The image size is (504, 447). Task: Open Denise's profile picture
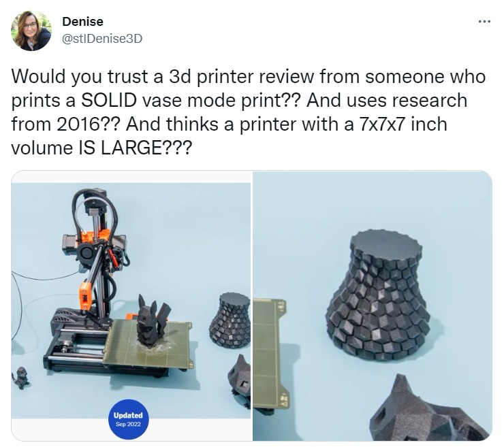coord(31,31)
